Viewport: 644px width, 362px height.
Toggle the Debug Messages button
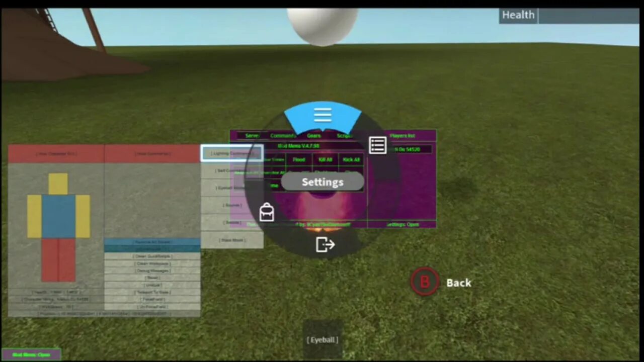(x=152, y=270)
